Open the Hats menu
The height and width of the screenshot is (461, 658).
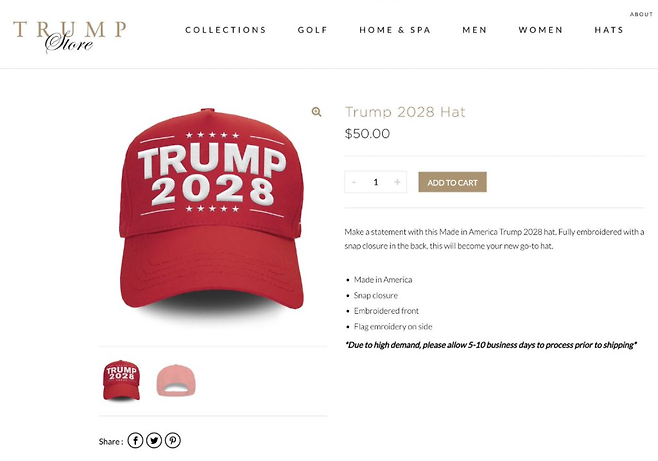pyautogui.click(x=609, y=30)
